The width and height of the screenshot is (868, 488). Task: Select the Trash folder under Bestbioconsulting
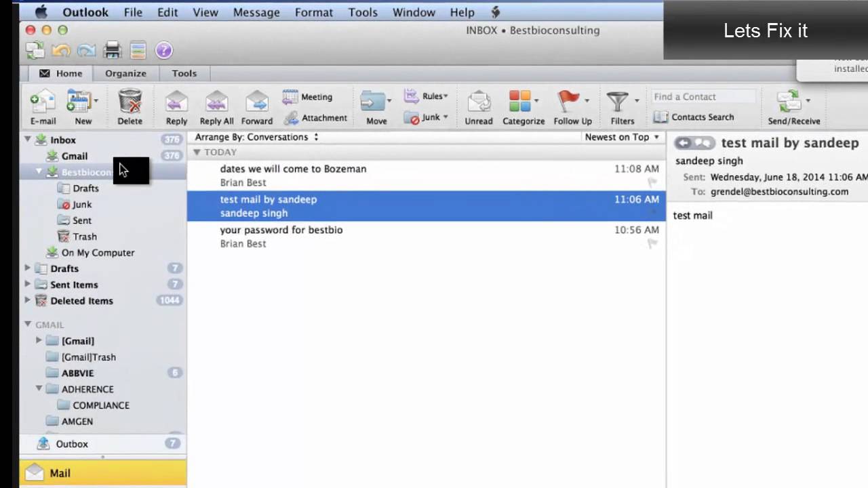[85, 237]
